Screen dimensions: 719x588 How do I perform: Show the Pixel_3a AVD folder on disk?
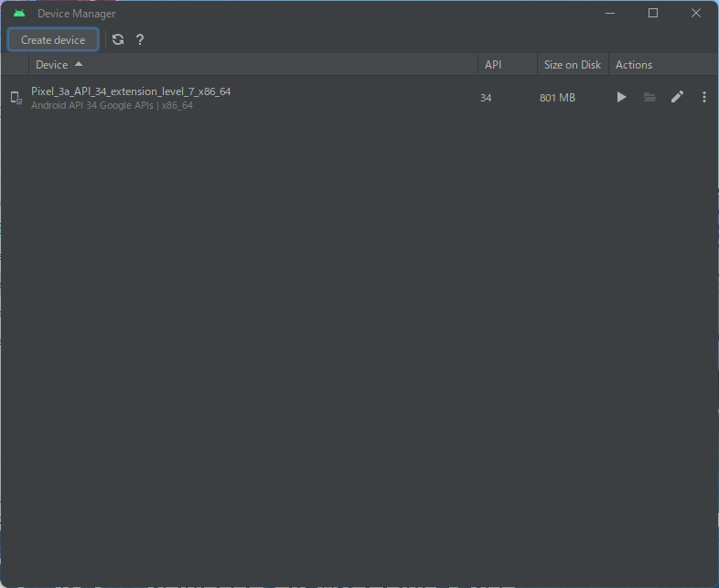coord(649,97)
